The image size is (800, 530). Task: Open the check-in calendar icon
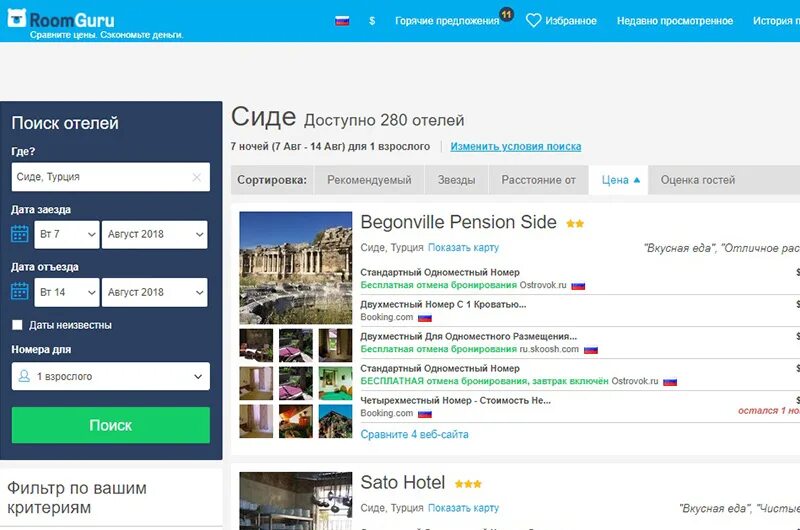(x=20, y=234)
